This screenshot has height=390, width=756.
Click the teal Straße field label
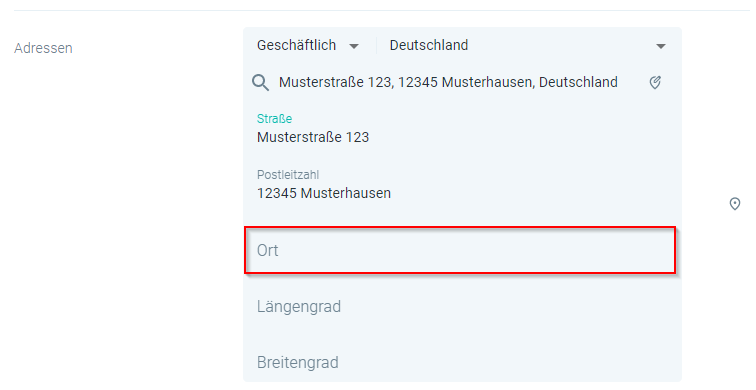tap(274, 119)
